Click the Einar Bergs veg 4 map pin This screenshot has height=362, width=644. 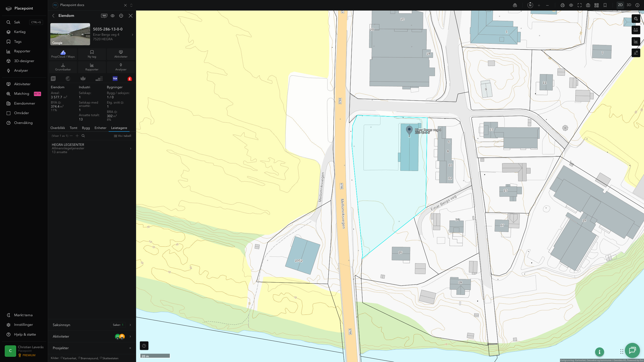pos(409,130)
